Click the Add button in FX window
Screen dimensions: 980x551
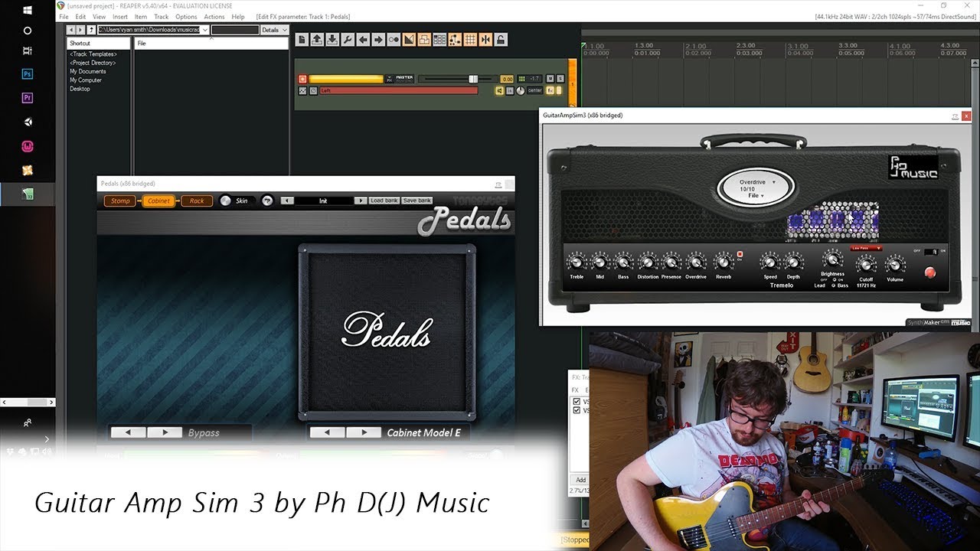(581, 480)
